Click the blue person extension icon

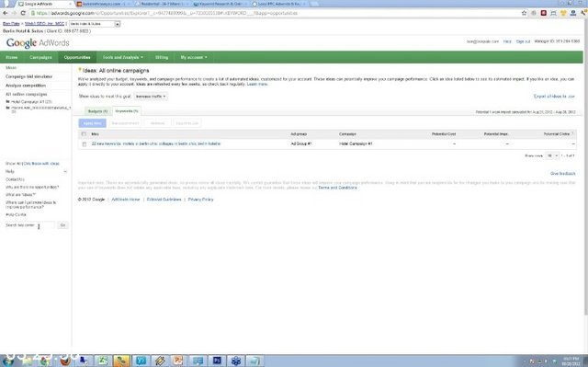(x=572, y=13)
